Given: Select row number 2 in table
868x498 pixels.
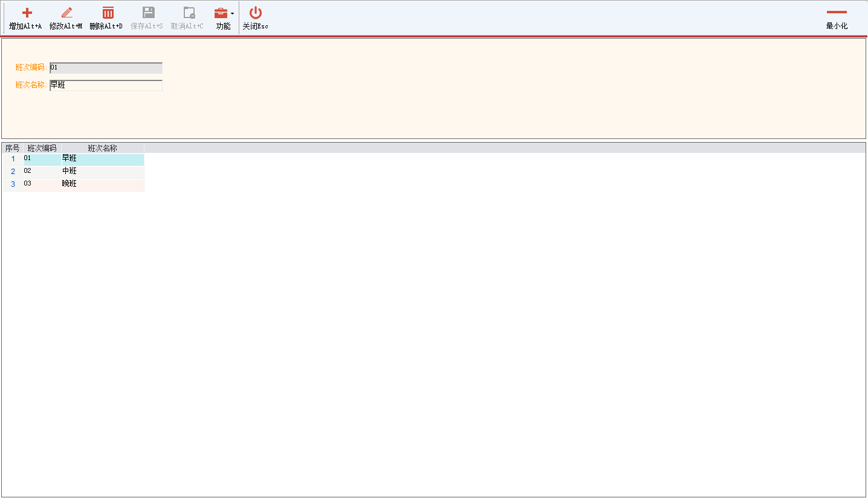Looking at the screenshot, I should pyautogui.click(x=13, y=172).
